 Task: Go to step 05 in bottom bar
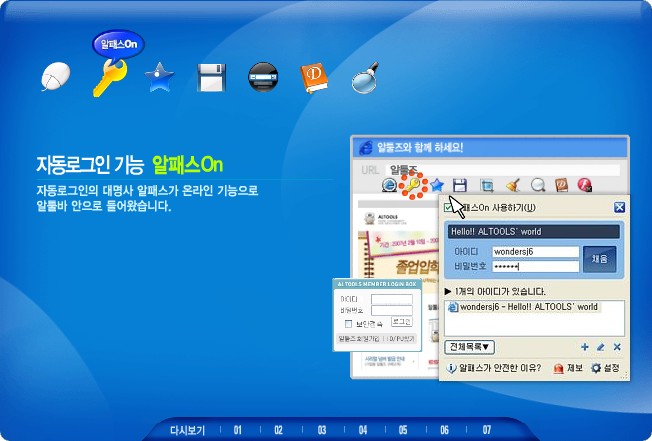403,430
